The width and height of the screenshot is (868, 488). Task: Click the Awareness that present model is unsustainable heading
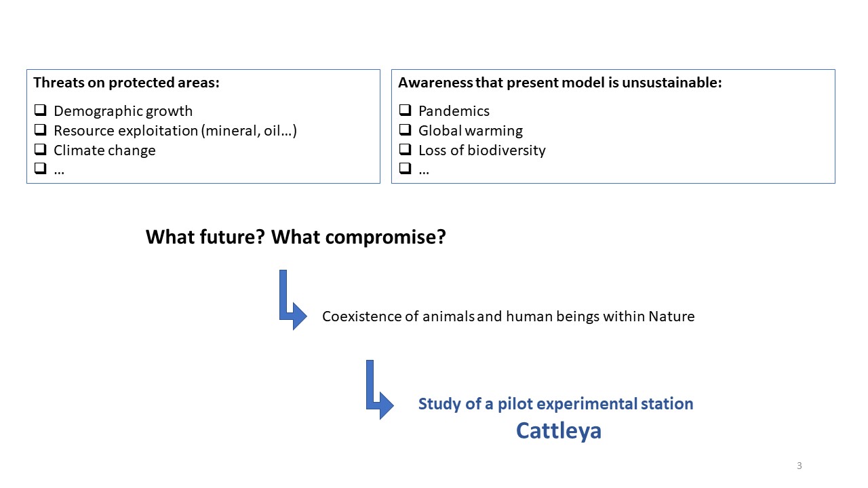pyautogui.click(x=560, y=83)
